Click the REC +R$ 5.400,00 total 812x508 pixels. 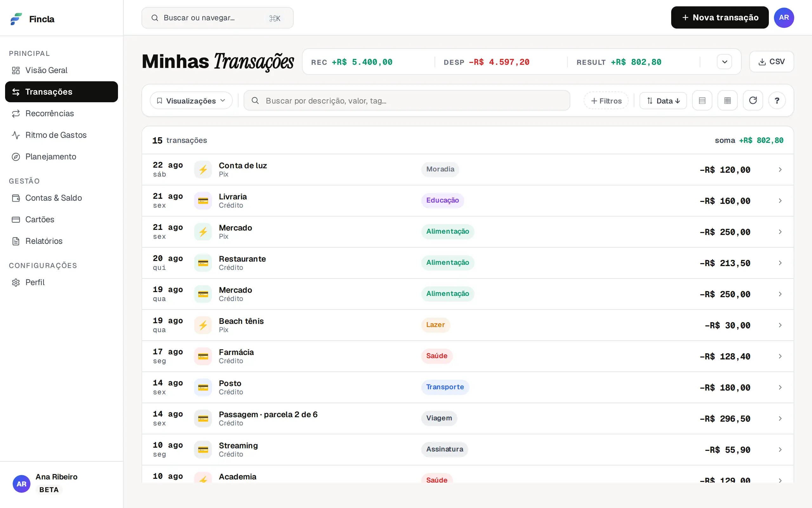coord(352,62)
